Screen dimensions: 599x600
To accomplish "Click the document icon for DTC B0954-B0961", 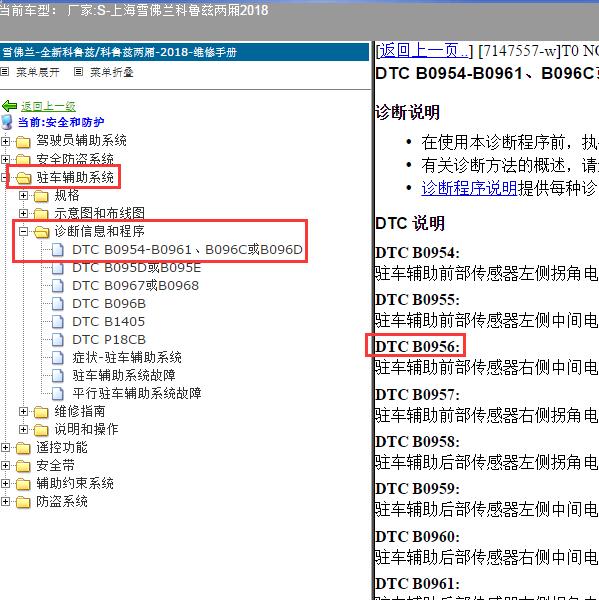I will click(x=58, y=249).
